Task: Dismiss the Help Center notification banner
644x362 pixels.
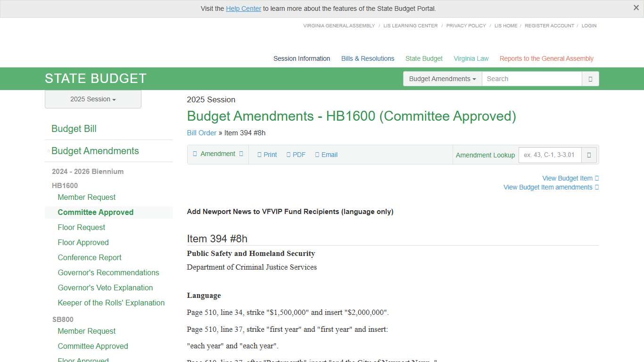Action: click(636, 8)
